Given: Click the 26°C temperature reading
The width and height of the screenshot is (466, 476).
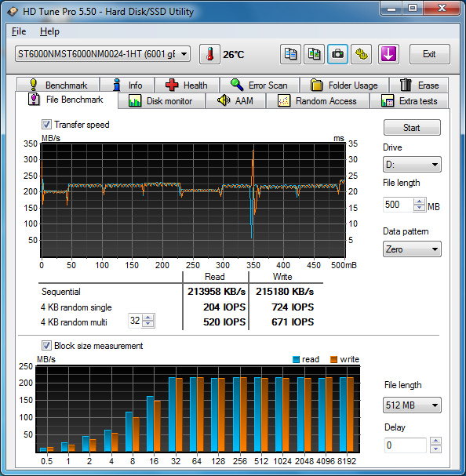Looking at the screenshot, I should 234,55.
